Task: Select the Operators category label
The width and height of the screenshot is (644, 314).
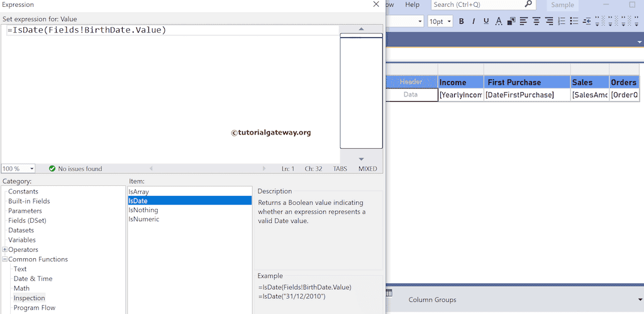Action: [x=23, y=250]
